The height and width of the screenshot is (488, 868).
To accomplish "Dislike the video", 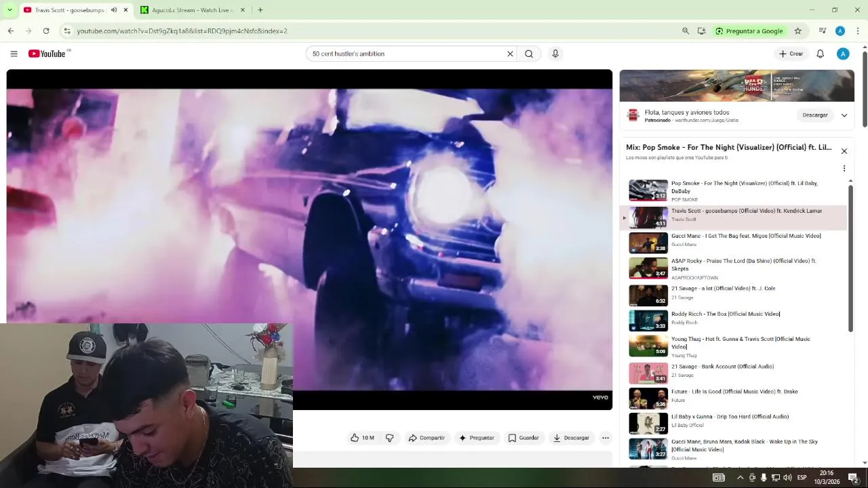I will coord(389,438).
